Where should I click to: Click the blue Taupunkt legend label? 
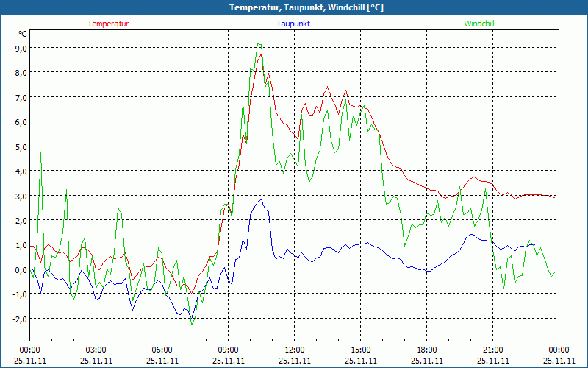point(293,24)
